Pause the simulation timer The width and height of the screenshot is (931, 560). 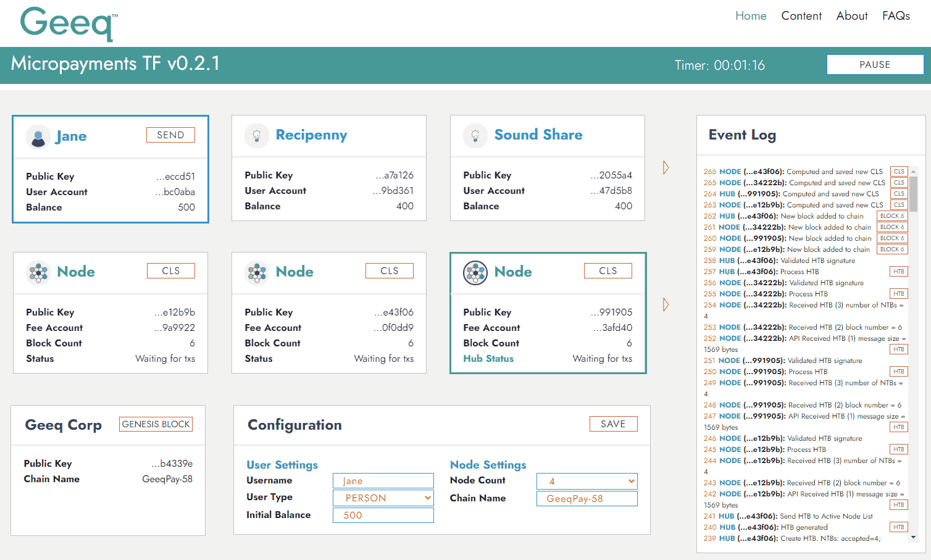[x=875, y=65]
